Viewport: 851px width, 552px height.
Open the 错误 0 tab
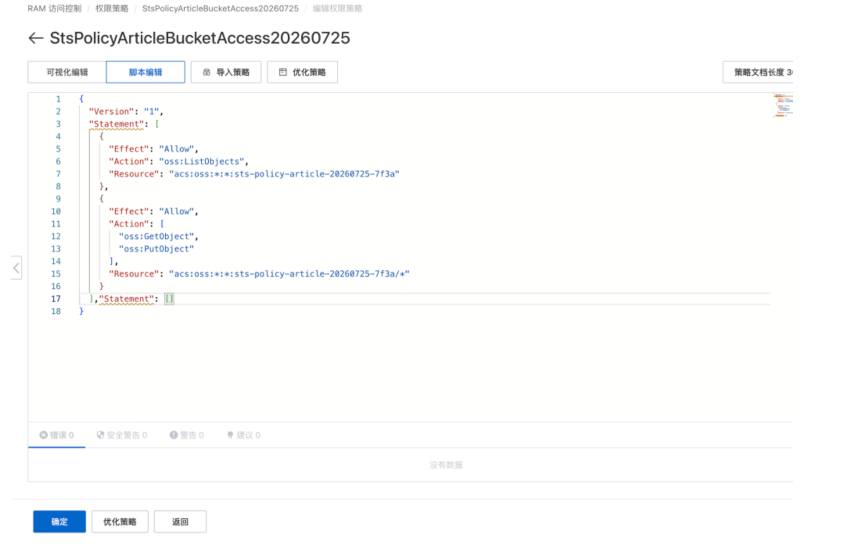[x=56, y=435]
